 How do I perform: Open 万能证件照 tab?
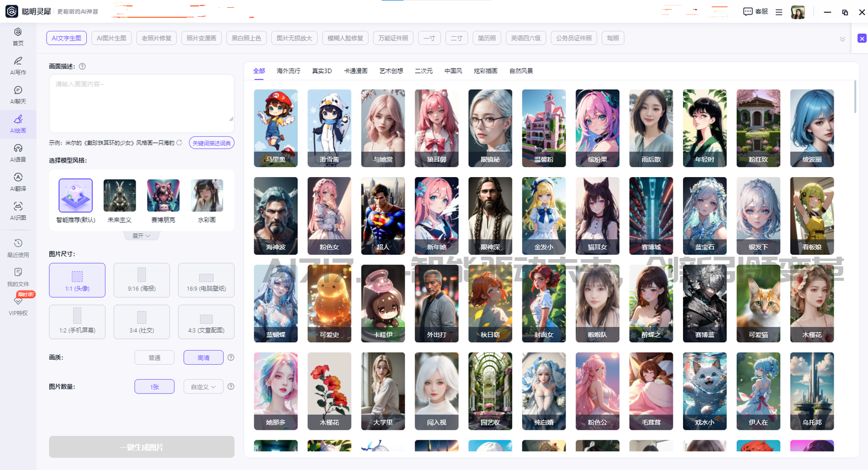coord(393,38)
